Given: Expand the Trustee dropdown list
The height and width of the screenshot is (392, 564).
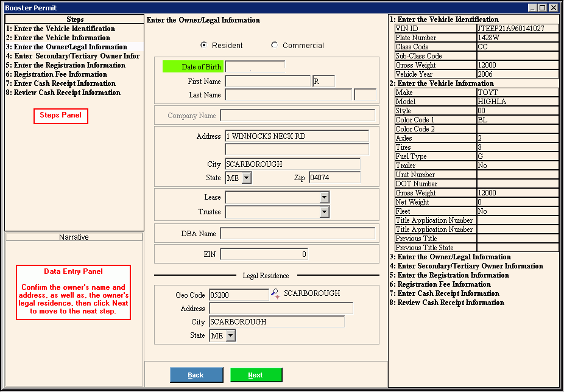Looking at the screenshot, I should [324, 212].
